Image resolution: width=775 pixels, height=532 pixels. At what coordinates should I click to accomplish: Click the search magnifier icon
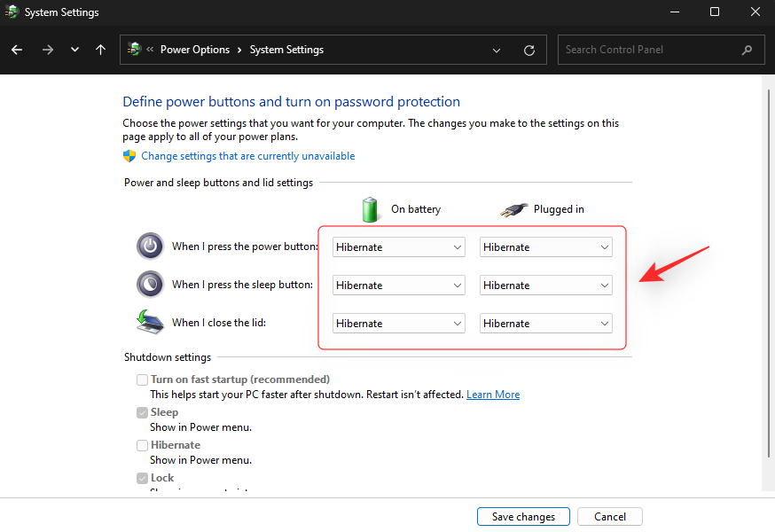click(747, 50)
